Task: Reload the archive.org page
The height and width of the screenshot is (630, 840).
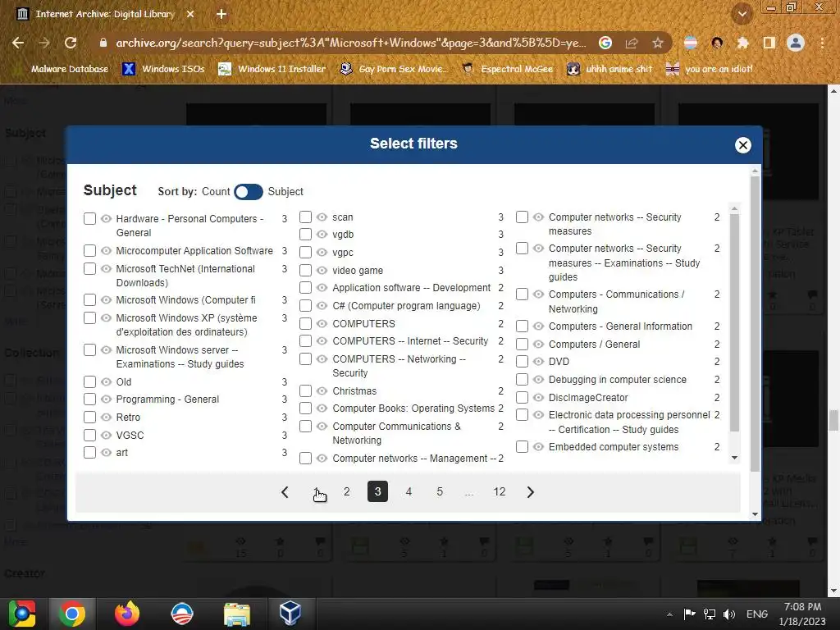Action: tap(71, 43)
